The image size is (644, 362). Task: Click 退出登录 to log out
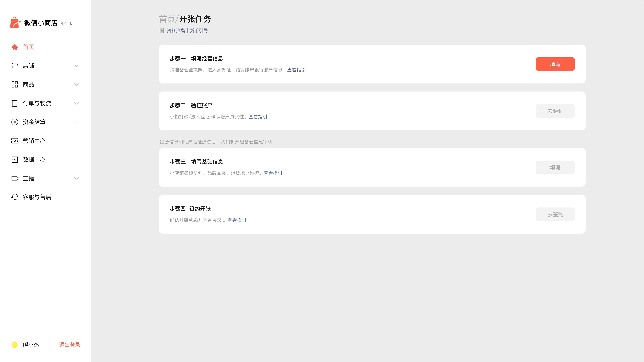tap(70, 345)
